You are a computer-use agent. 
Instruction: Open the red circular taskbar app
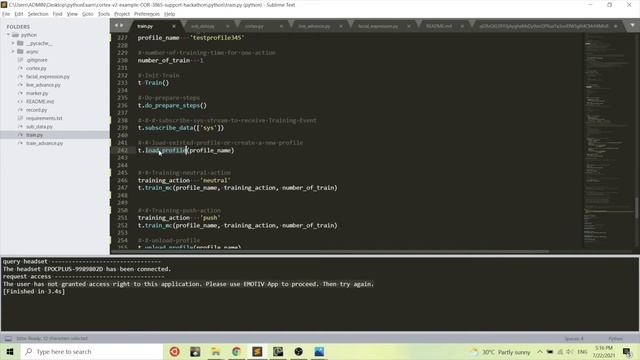tap(175, 351)
